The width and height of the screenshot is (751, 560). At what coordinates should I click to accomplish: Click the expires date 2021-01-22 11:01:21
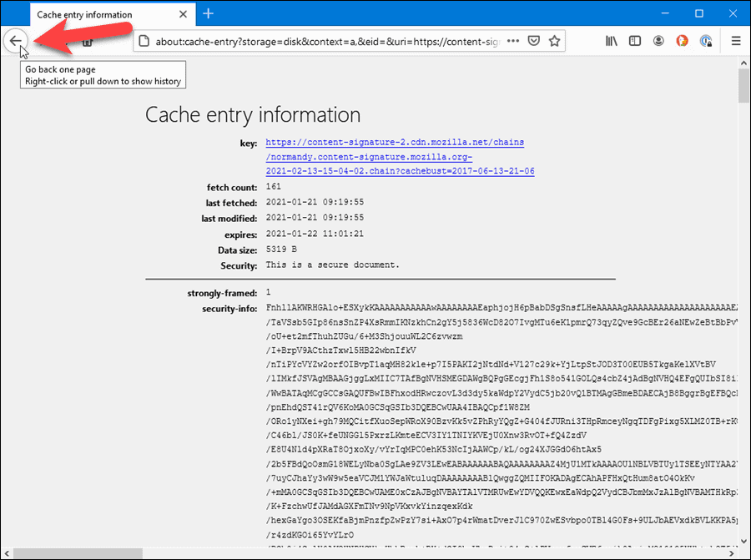(315, 234)
